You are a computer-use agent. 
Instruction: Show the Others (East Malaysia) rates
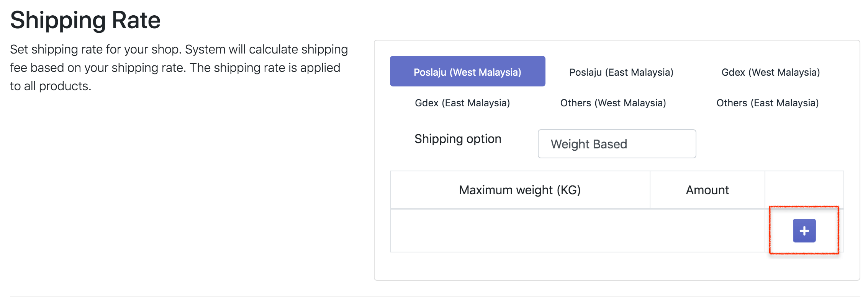pos(767,103)
